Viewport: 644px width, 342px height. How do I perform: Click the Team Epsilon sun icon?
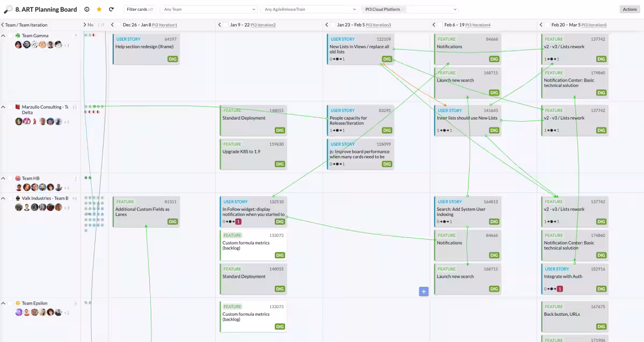18,303
